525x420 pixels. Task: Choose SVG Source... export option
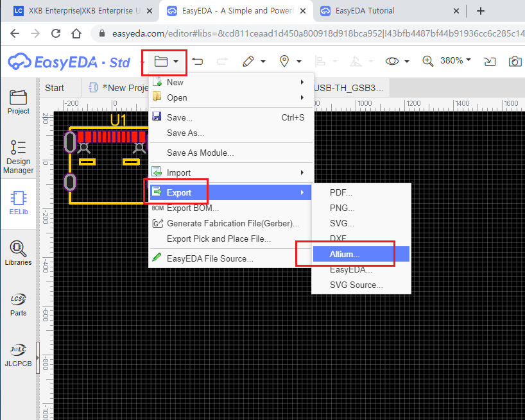[x=361, y=285]
